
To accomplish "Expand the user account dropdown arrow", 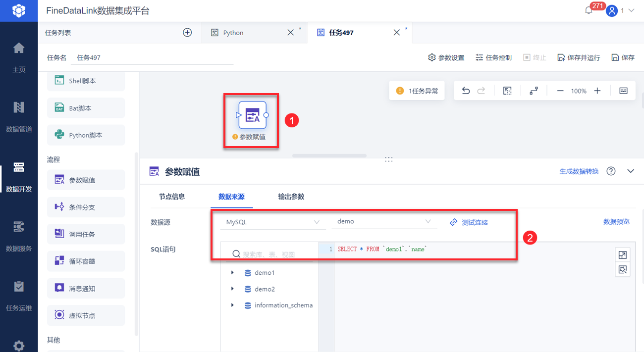I will click(x=631, y=10).
